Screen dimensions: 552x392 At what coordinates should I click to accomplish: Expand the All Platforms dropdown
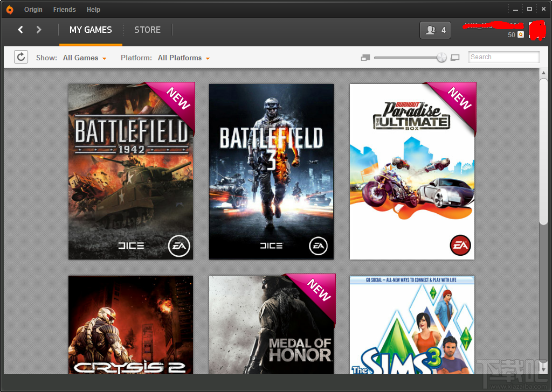[184, 58]
